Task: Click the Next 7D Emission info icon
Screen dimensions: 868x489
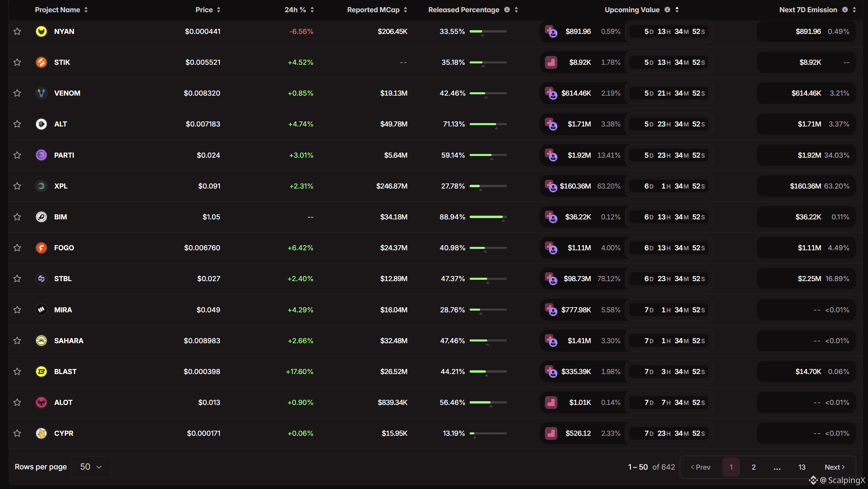Action: point(845,10)
